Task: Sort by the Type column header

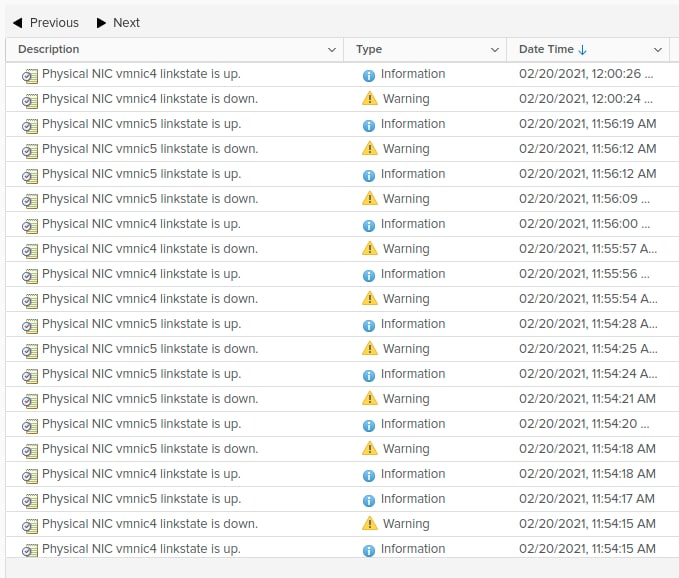Action: (x=369, y=49)
